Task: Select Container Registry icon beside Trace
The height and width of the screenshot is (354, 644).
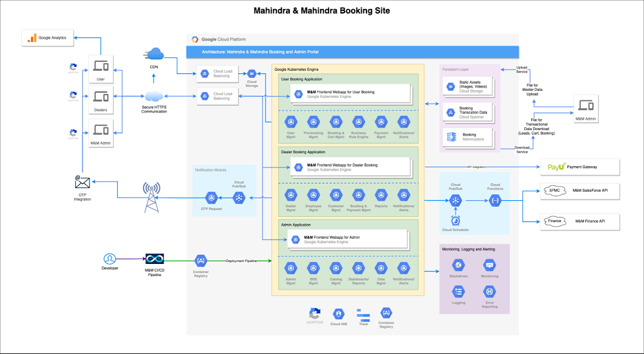Action: click(x=386, y=313)
